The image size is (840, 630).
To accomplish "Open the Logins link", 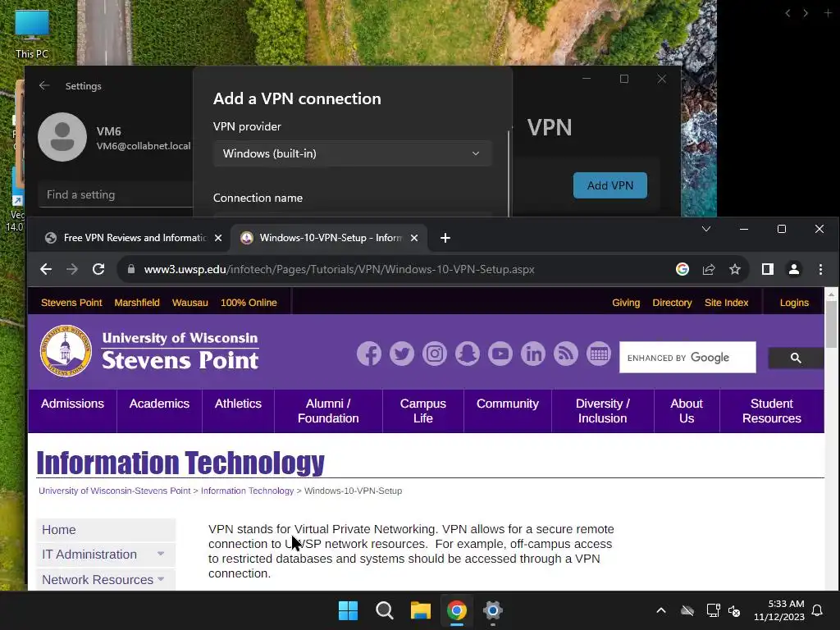I will [x=794, y=303].
